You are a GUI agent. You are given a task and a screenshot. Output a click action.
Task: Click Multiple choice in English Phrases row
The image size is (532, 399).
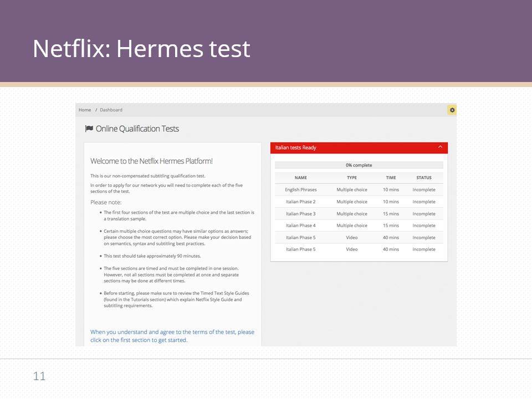[x=352, y=190]
